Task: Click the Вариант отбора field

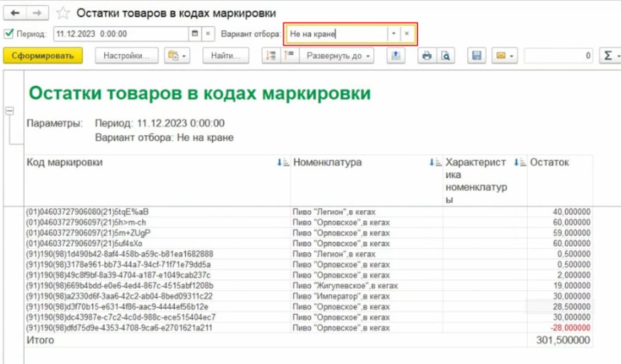Action: [336, 34]
